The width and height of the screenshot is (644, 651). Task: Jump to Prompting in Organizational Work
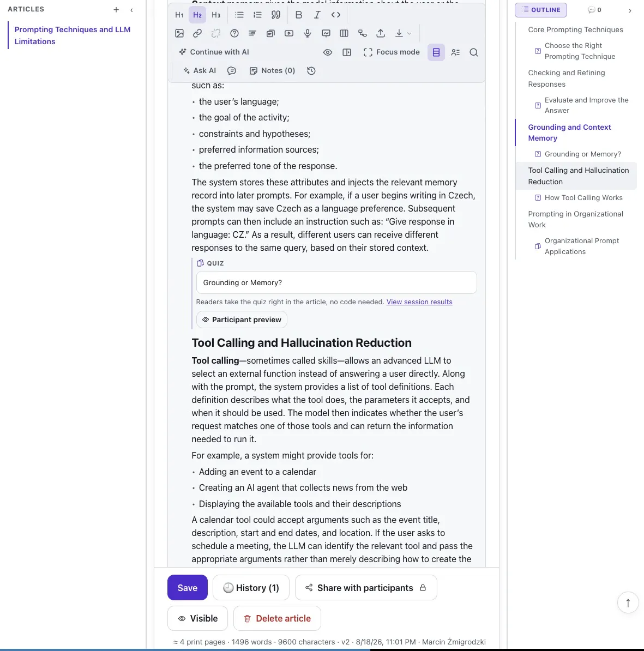click(575, 219)
